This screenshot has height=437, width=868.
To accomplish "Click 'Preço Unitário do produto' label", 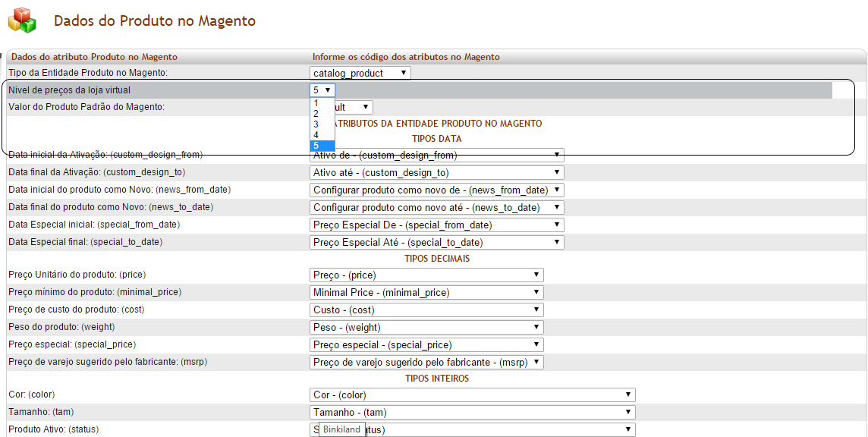I will point(77,275).
